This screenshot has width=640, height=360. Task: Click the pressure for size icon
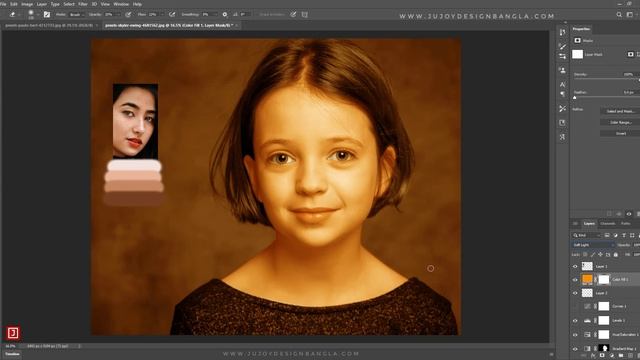pyautogui.click(x=293, y=14)
